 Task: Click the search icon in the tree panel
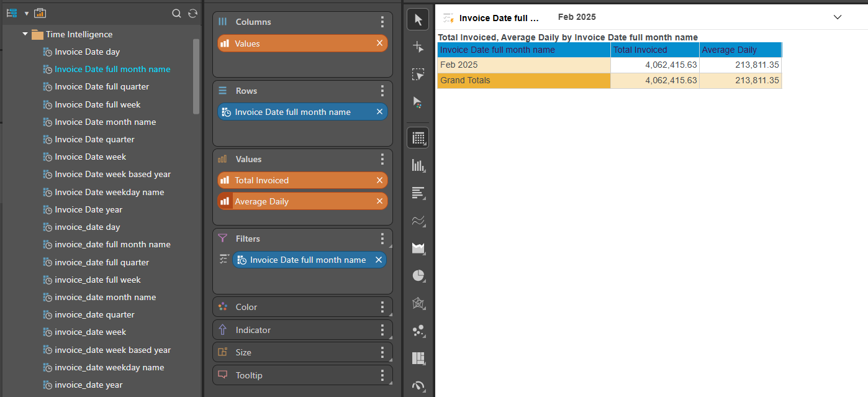click(176, 13)
